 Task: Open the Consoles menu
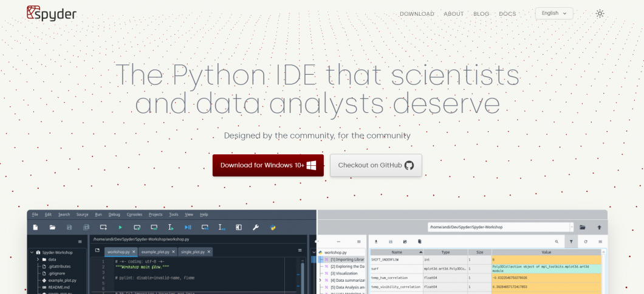pos(134,214)
